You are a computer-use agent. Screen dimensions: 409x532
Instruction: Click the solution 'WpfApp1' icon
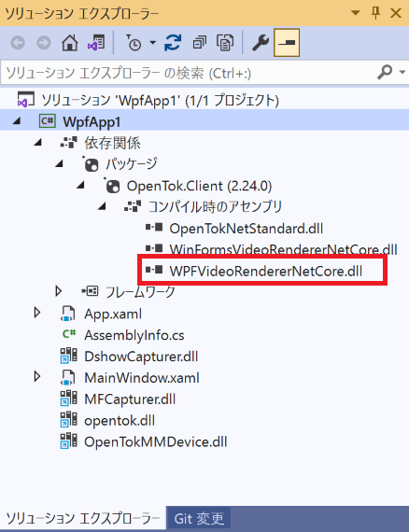[x=26, y=100]
